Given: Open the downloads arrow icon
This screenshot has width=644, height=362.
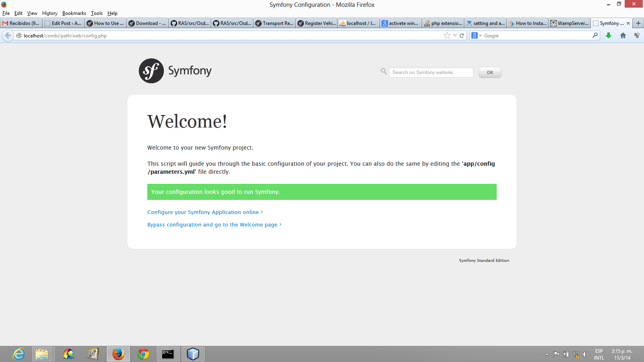Looking at the screenshot, I should pyautogui.click(x=609, y=35).
